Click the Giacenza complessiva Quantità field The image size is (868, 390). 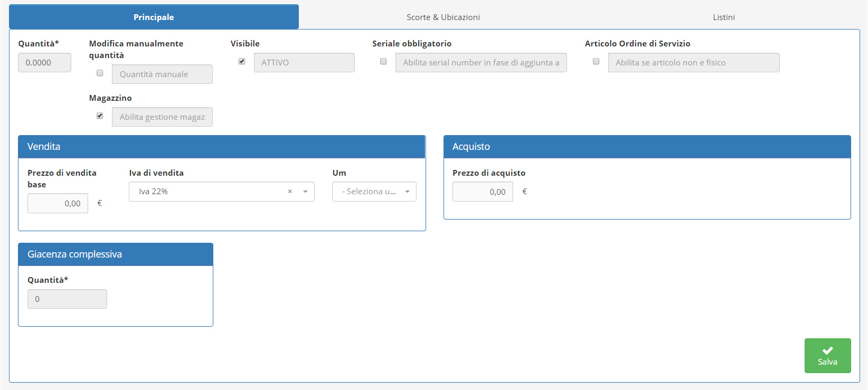[67, 299]
